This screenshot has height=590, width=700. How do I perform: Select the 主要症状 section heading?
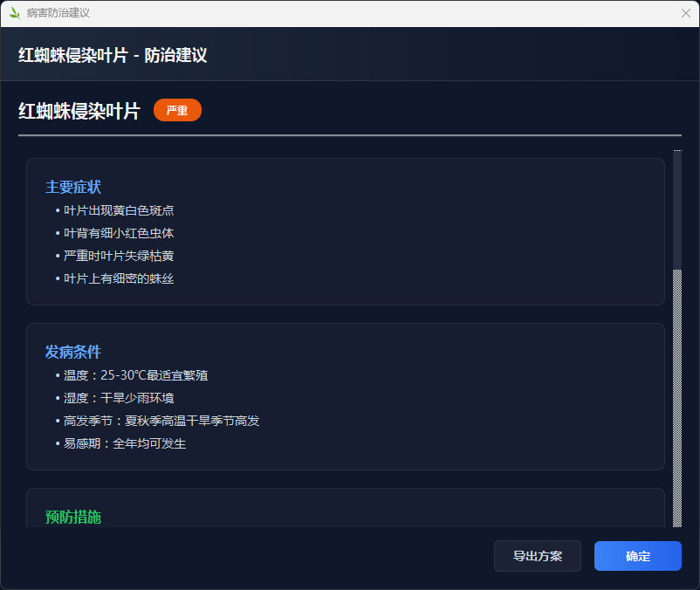tap(73, 187)
